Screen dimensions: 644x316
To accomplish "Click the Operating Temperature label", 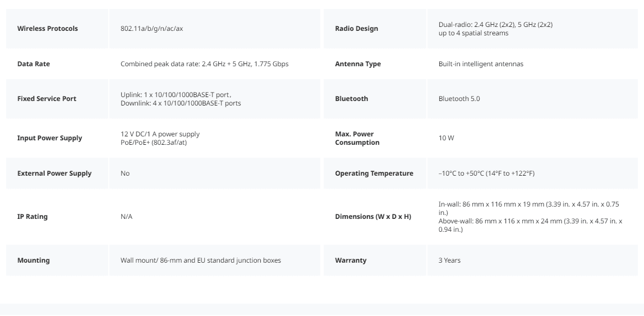I will click(x=374, y=173).
